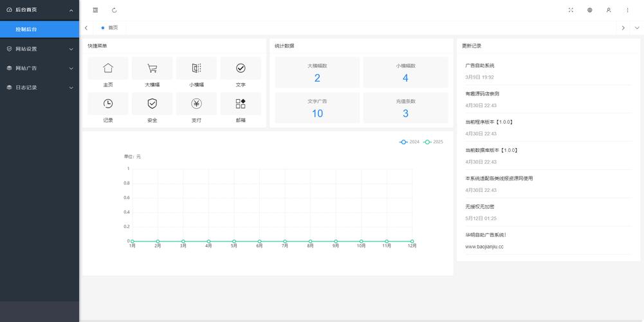Expand the 网站设置 sidebar menu
Screen dimensions: 644x322
tap(39, 49)
